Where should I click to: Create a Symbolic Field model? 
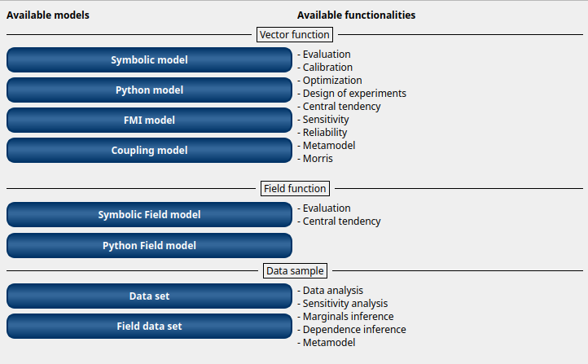149,214
